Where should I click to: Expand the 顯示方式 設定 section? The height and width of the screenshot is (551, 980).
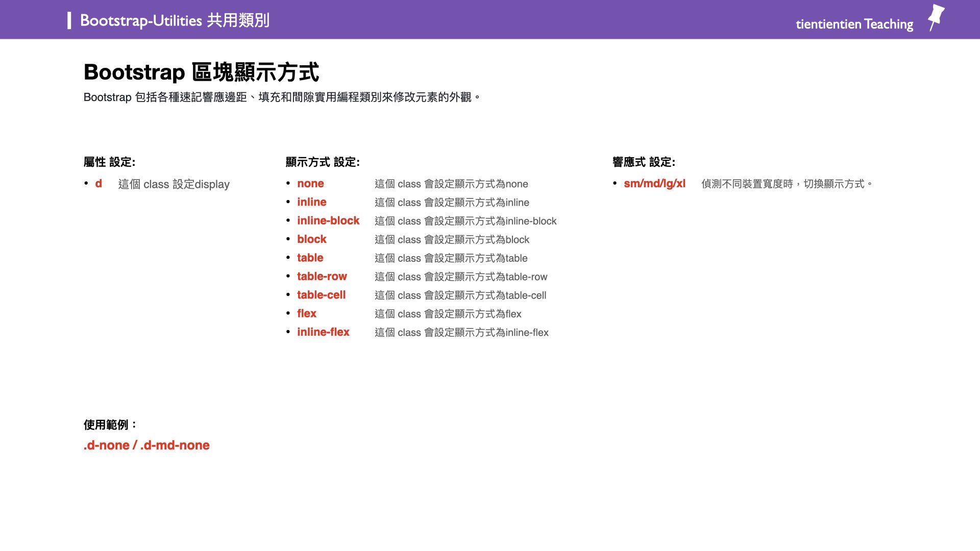point(323,163)
